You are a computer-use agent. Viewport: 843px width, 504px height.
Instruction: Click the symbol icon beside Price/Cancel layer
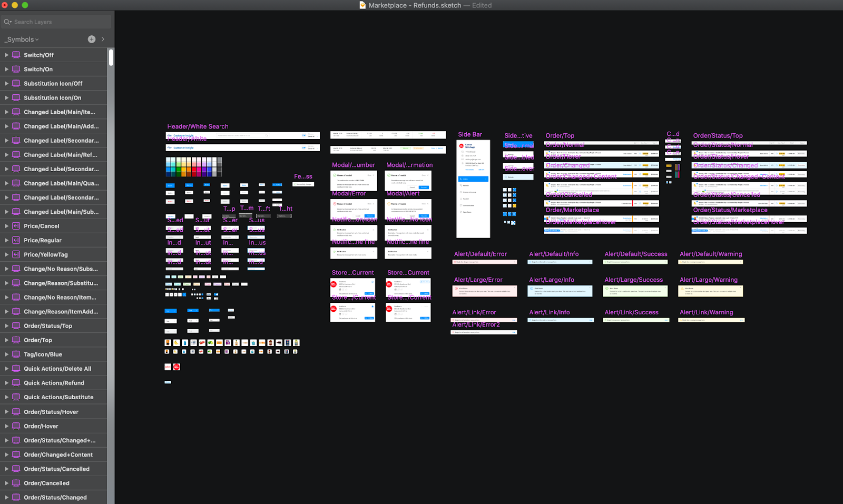click(16, 226)
